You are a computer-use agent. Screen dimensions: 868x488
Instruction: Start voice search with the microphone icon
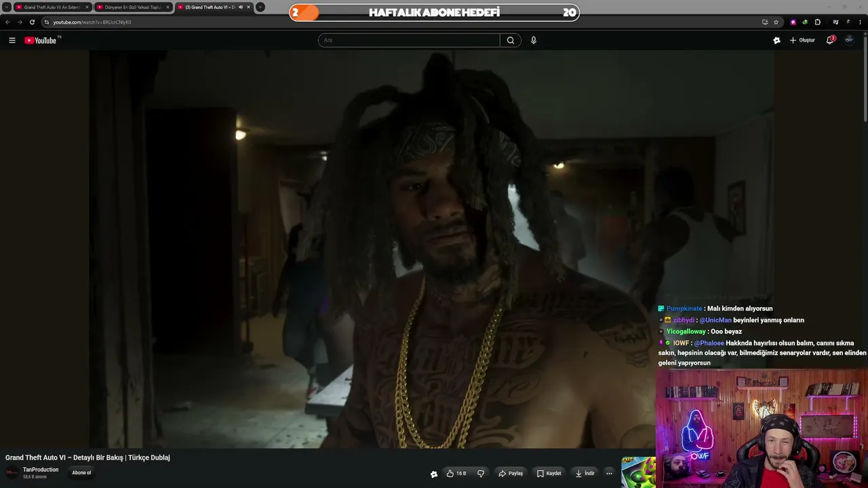[x=534, y=40]
